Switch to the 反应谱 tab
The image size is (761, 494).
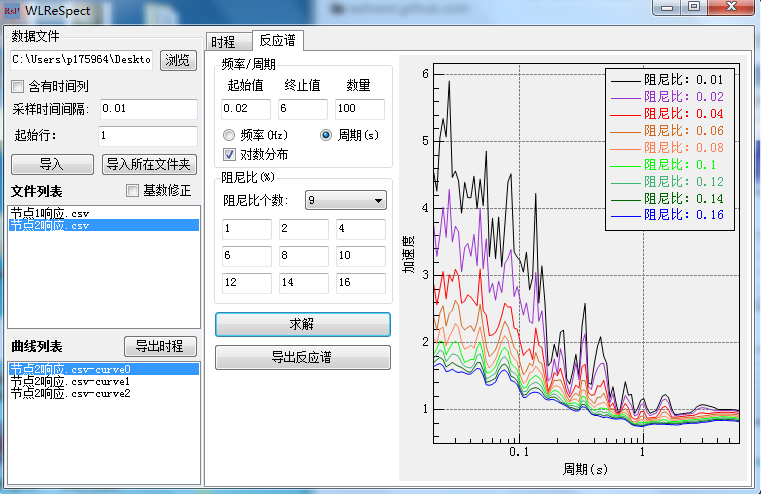(278, 40)
